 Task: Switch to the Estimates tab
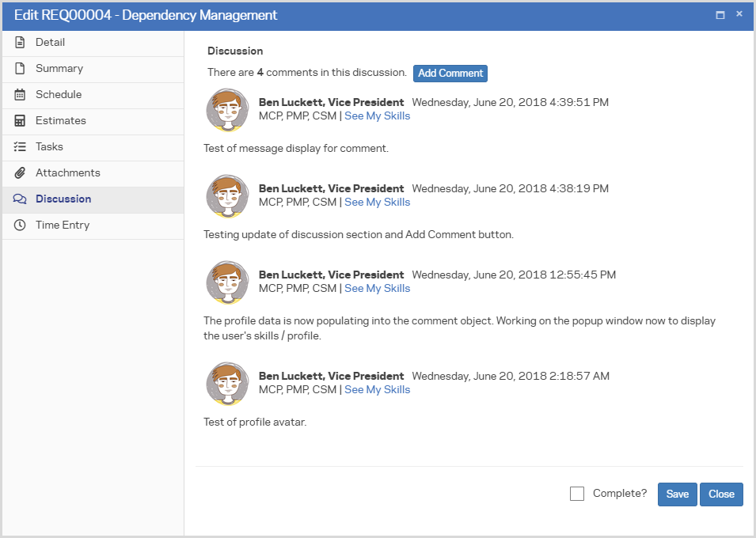point(61,121)
